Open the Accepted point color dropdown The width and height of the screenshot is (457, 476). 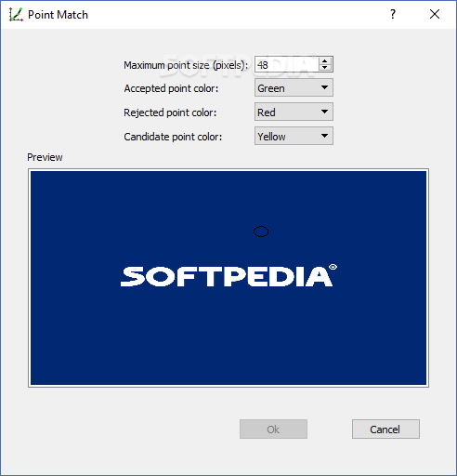point(294,87)
